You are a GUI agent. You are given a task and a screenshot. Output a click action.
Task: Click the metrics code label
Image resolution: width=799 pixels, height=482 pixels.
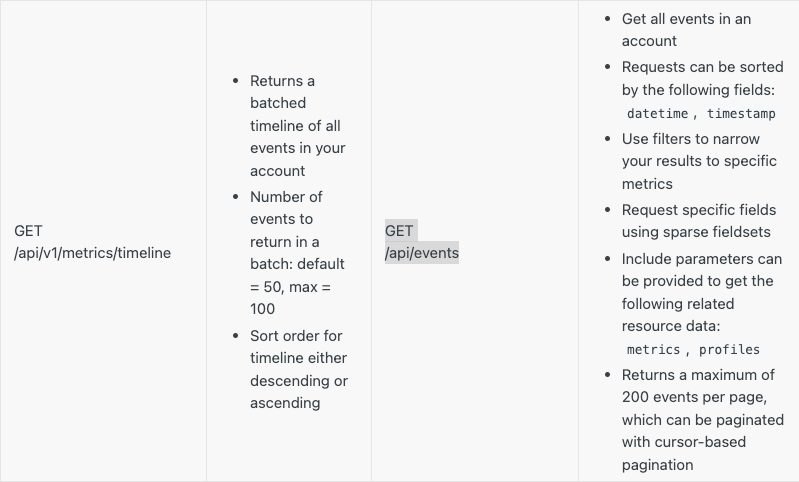[653, 350]
